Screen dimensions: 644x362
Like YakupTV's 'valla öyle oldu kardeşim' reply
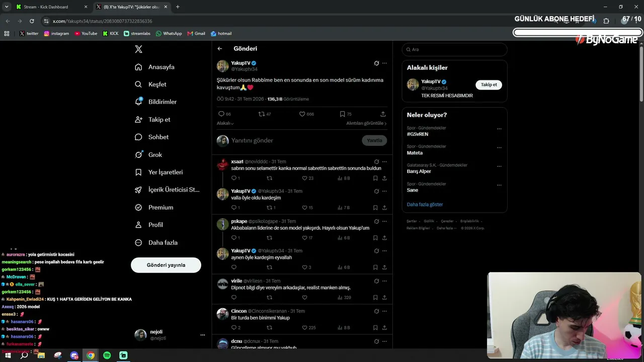[x=304, y=208]
